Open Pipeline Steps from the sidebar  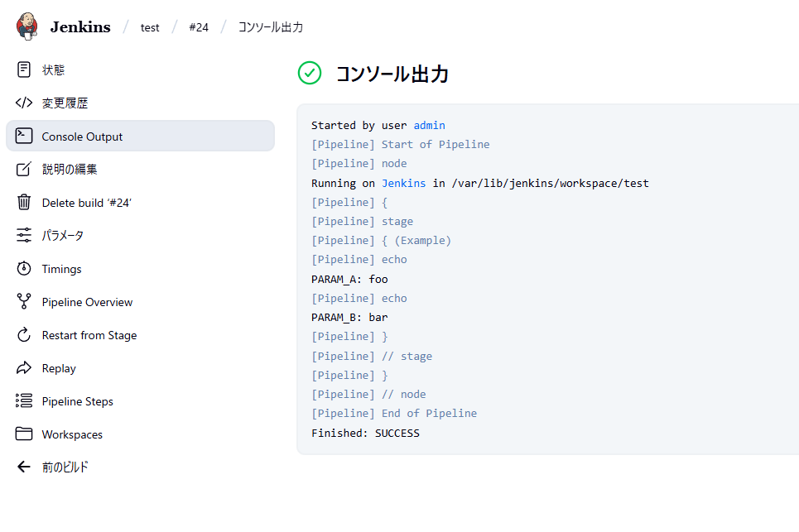pos(77,401)
